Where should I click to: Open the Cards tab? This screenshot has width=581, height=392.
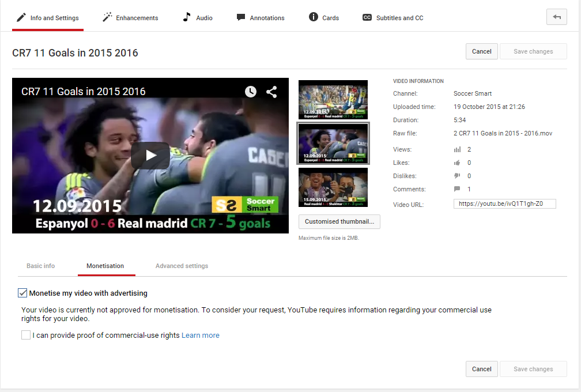click(x=324, y=18)
